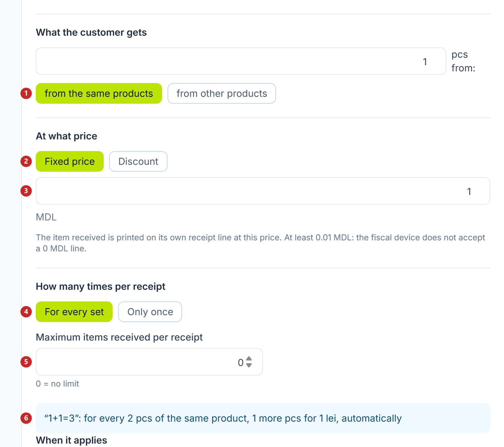The height and width of the screenshot is (447, 504).
Task: Click the 'When it applies' section heading
Action: tap(71, 440)
